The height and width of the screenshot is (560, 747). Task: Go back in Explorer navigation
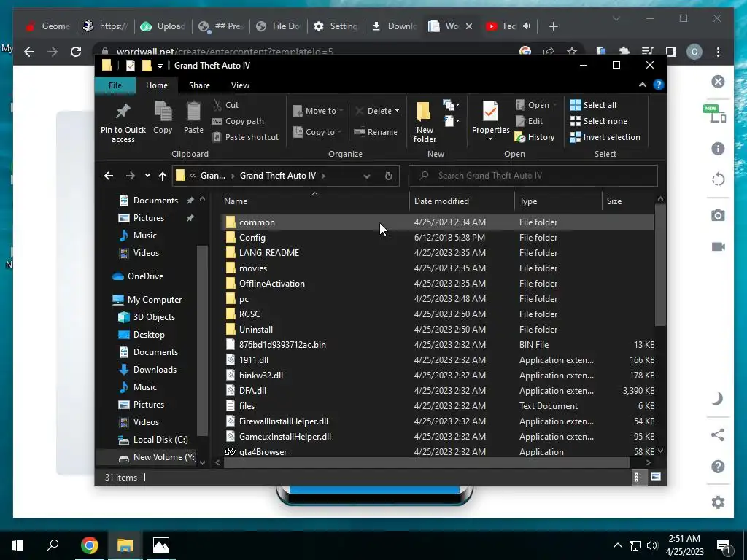click(x=109, y=176)
